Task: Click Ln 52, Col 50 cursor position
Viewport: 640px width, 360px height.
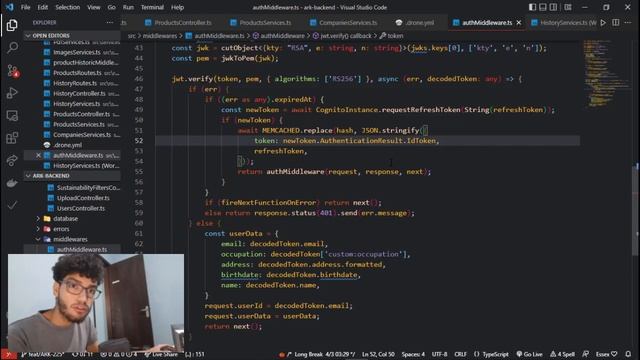Action: [378, 354]
